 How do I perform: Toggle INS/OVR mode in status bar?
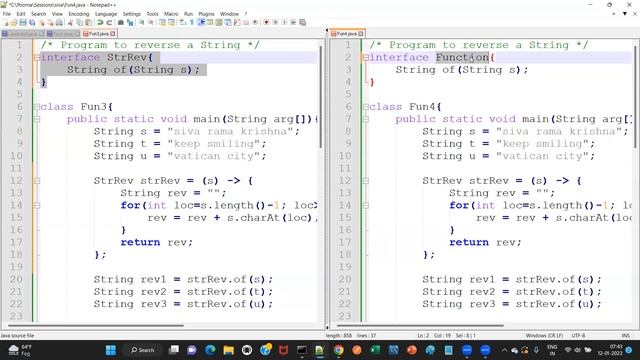pyautogui.click(x=625, y=336)
